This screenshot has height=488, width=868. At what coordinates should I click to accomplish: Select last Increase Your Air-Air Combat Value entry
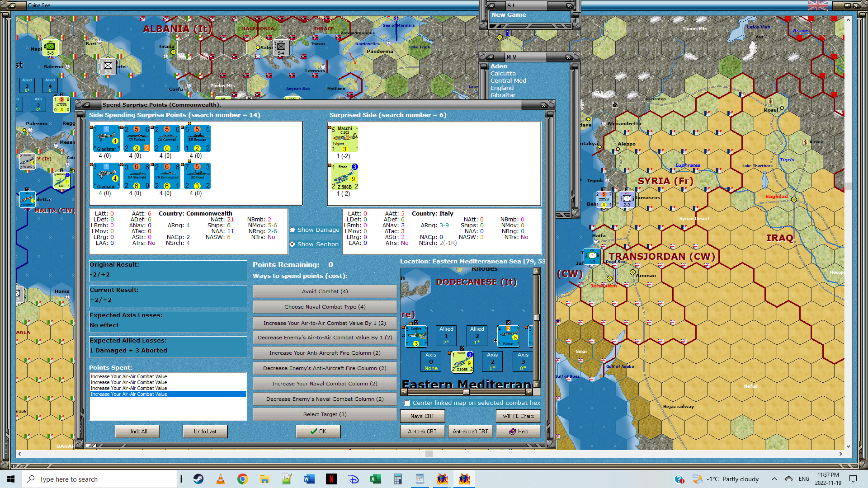tap(129, 394)
